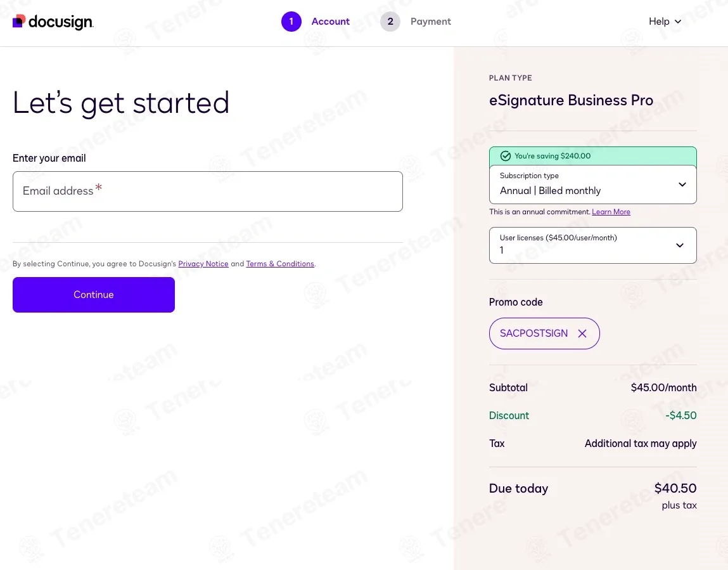This screenshot has height=570, width=728.
Task: Expand the Help menu chevron
Action: pyautogui.click(x=678, y=22)
